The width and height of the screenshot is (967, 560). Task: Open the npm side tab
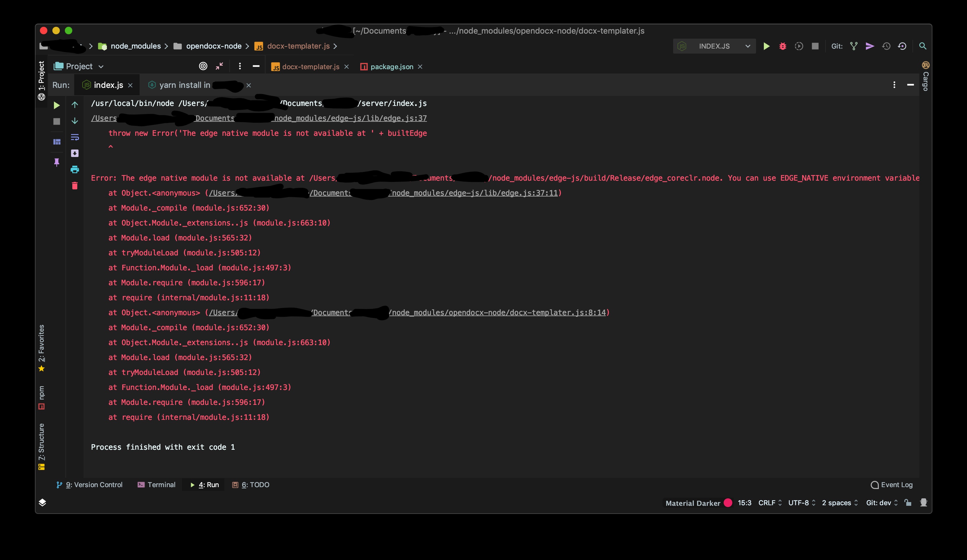[x=41, y=398]
